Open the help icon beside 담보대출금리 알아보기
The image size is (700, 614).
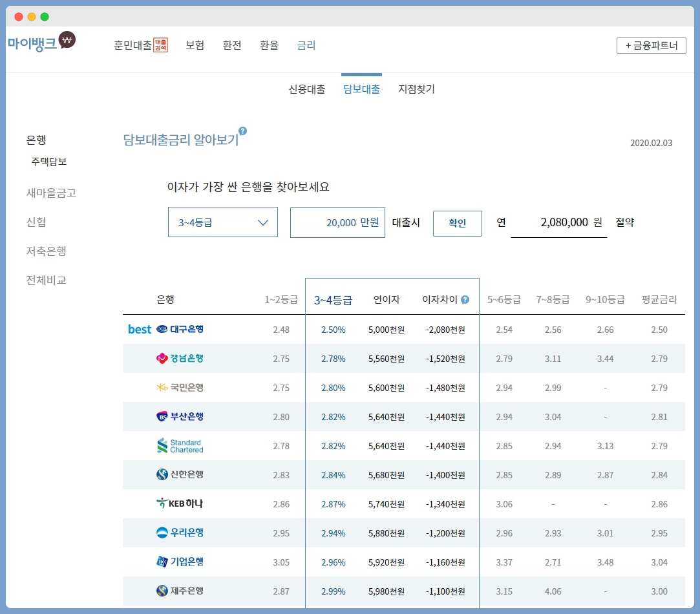[x=242, y=131]
